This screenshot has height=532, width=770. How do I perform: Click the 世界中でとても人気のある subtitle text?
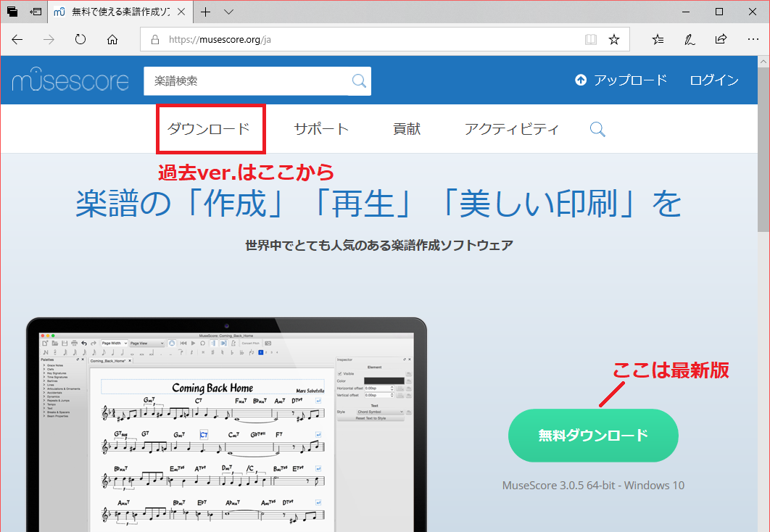379,245
